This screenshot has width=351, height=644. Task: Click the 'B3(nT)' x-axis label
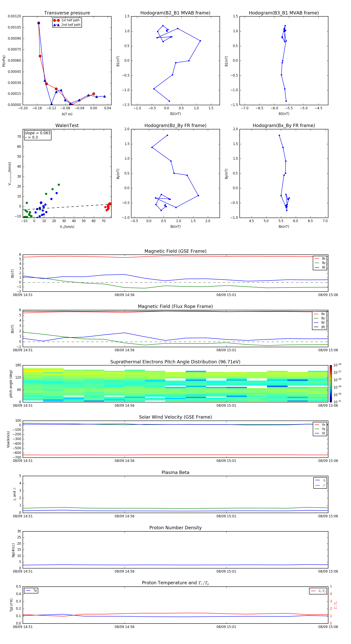point(284,114)
